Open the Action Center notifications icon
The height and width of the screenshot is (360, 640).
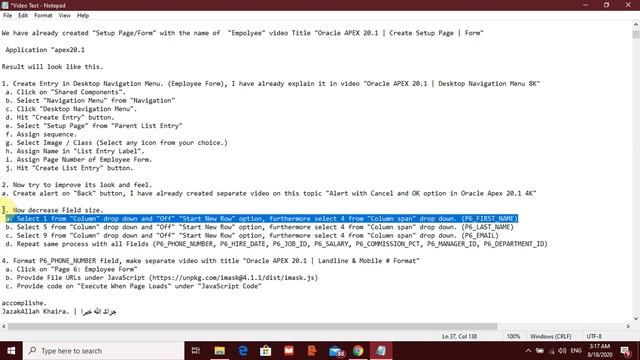click(x=625, y=351)
